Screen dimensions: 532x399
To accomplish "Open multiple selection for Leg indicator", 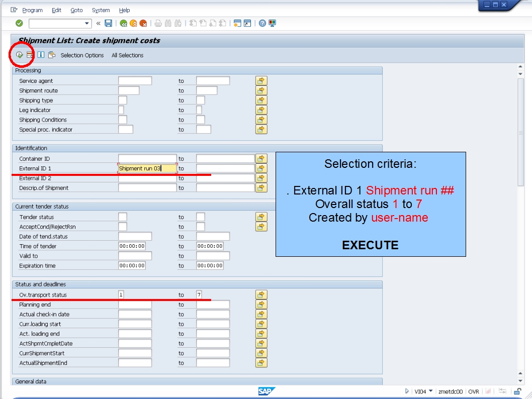I will pyautogui.click(x=261, y=110).
